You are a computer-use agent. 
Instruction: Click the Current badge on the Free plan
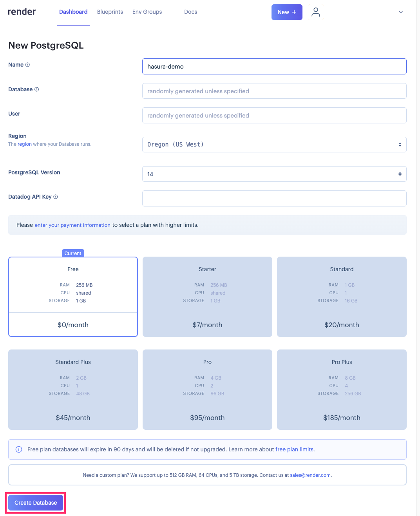tap(73, 253)
